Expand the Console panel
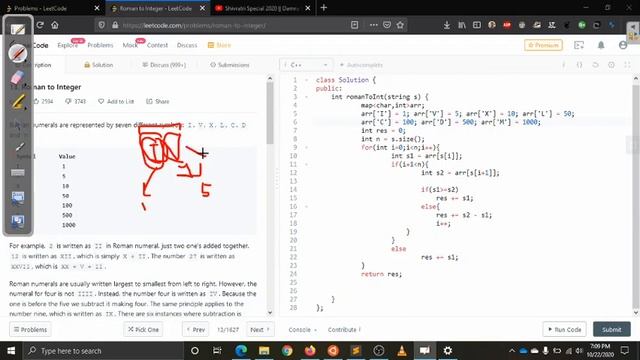 pos(302,329)
